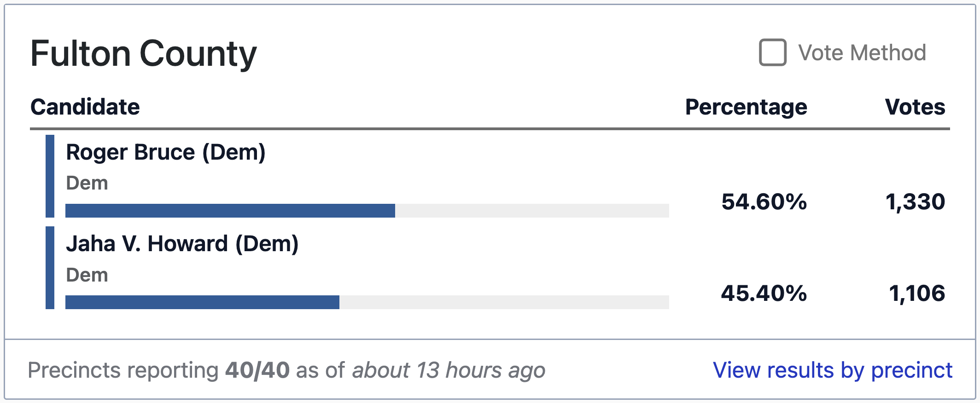
Task: Click the Candidate column header
Action: pyautogui.click(x=85, y=107)
